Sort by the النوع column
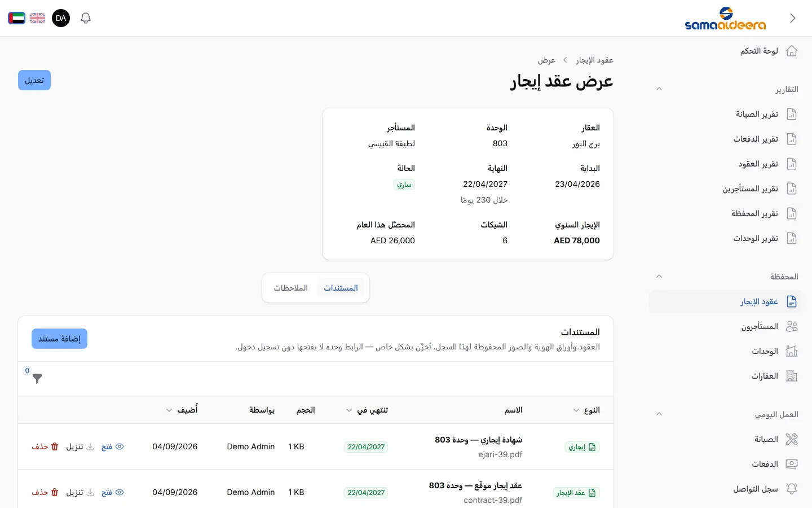812x508 pixels. pos(586,410)
